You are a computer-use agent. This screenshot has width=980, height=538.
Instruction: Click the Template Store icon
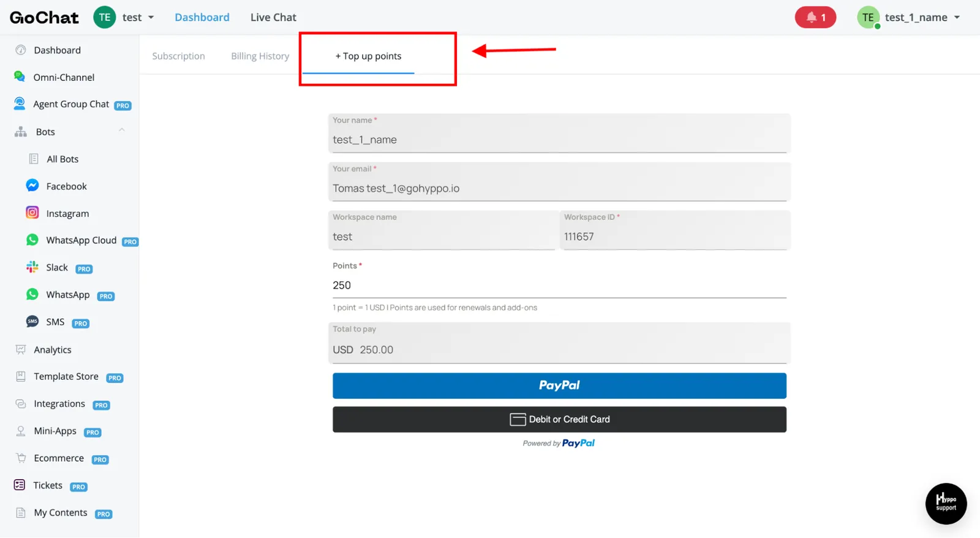pyautogui.click(x=21, y=376)
